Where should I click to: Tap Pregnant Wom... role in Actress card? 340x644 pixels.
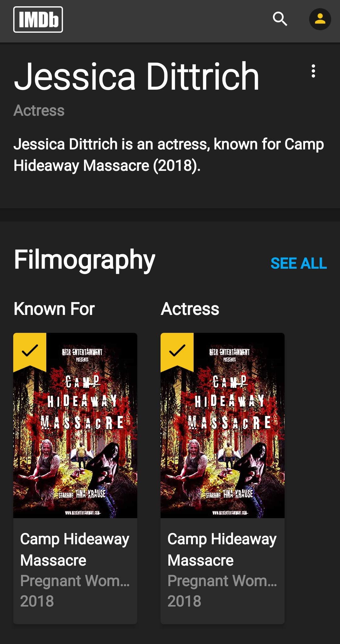click(222, 581)
